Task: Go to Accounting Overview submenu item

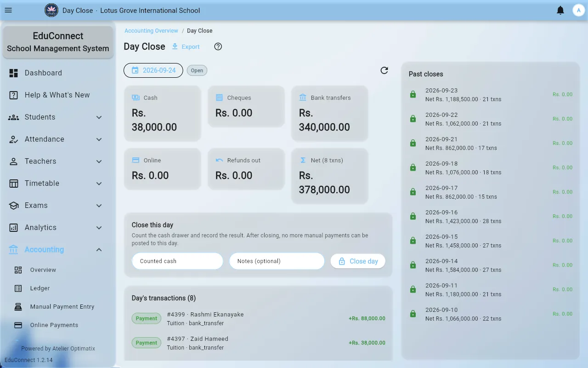Action: click(58, 270)
